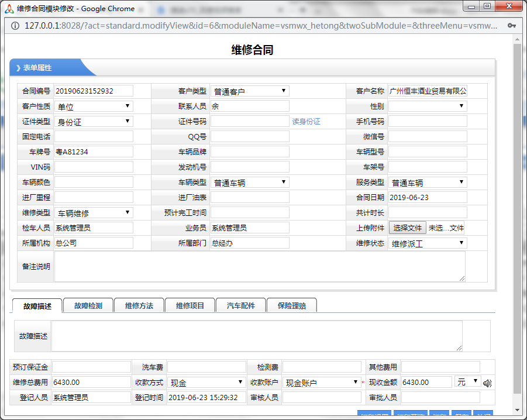Click the page vertical scrollbar down arrow
Screen dimensions: 527x420
click(517, 410)
